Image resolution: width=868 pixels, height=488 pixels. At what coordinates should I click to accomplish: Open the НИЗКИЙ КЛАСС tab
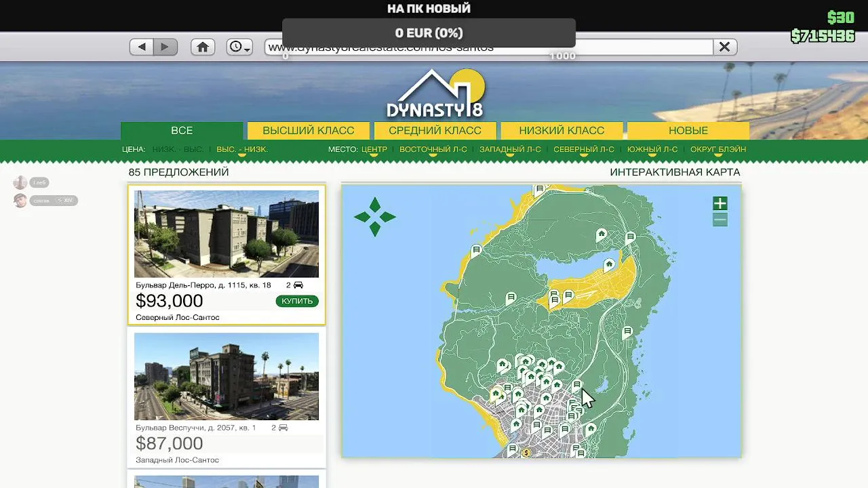561,131
